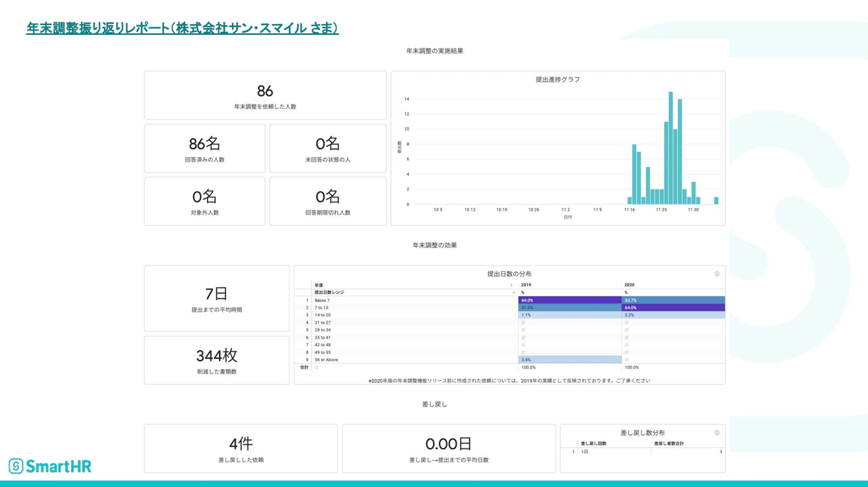Screen dimensions: 868x487
Task: Click globe icon in 提出日数の分布 panel
Action: click(x=716, y=274)
